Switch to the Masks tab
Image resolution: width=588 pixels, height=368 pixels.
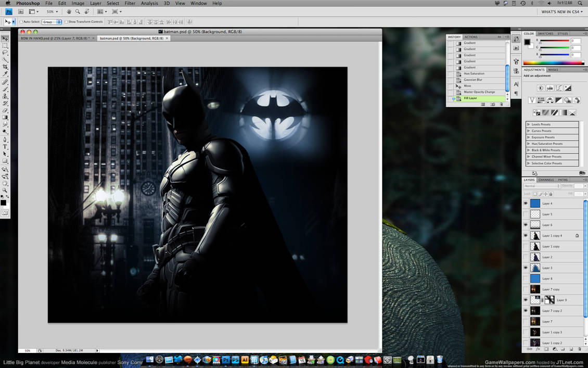pyautogui.click(x=553, y=70)
